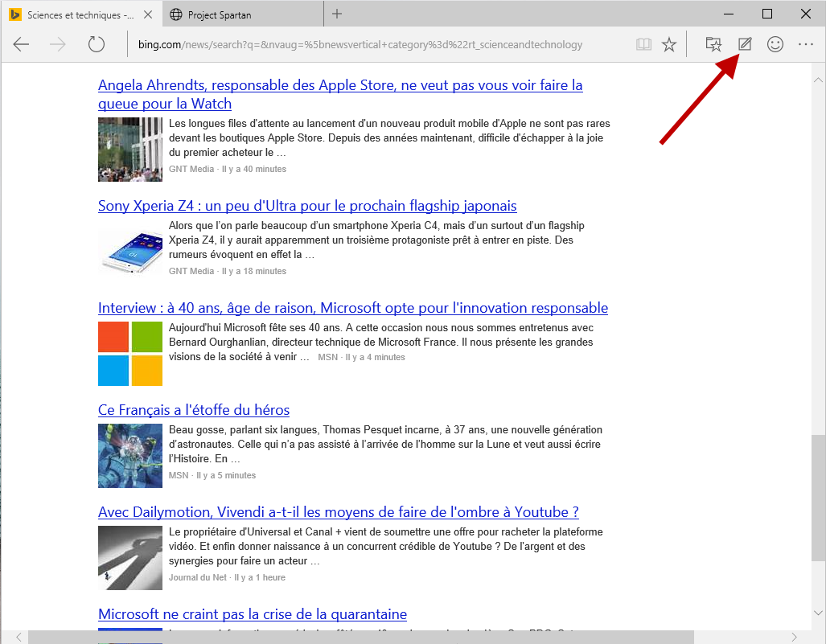Screen dimensions: 826x644
Task: Click the Thomas Pesquet article summary text
Action: click(x=385, y=445)
